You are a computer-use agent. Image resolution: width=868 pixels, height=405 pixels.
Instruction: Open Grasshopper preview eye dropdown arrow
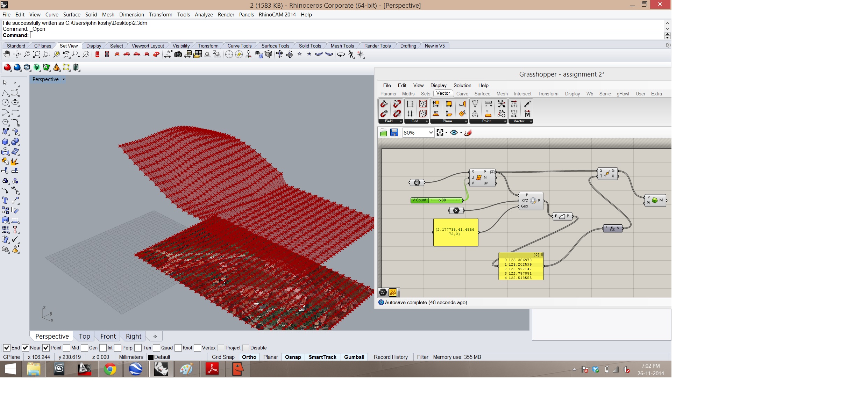[461, 133]
